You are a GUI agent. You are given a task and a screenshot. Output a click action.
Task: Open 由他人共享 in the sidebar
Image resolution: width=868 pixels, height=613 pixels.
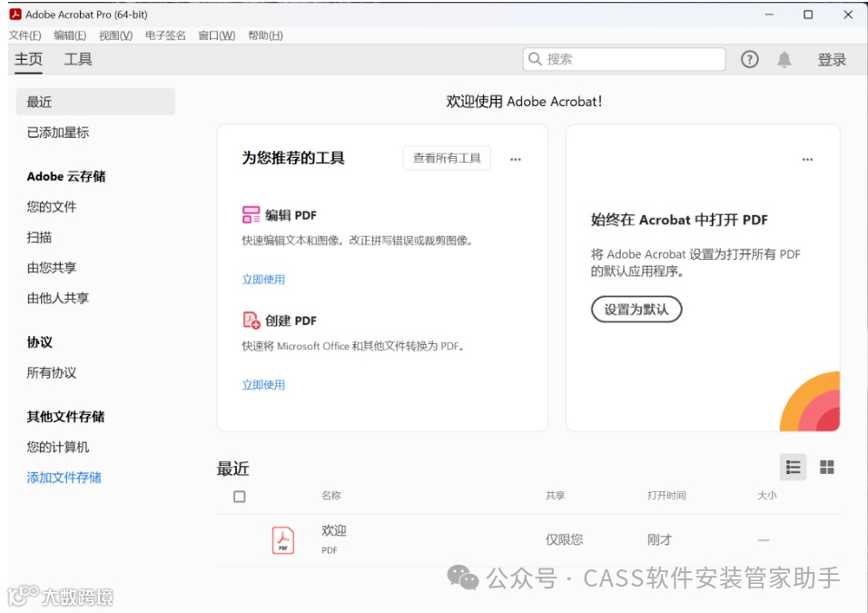57,298
